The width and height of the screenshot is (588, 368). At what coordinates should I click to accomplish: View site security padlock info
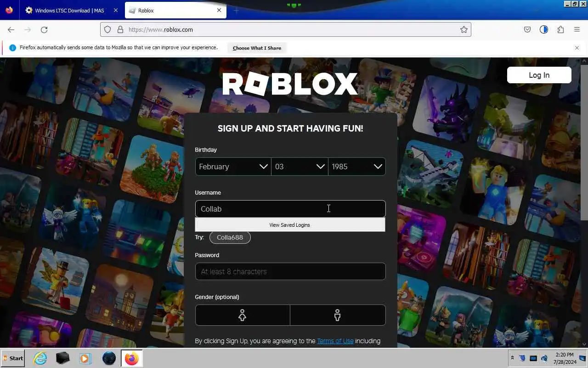click(120, 29)
